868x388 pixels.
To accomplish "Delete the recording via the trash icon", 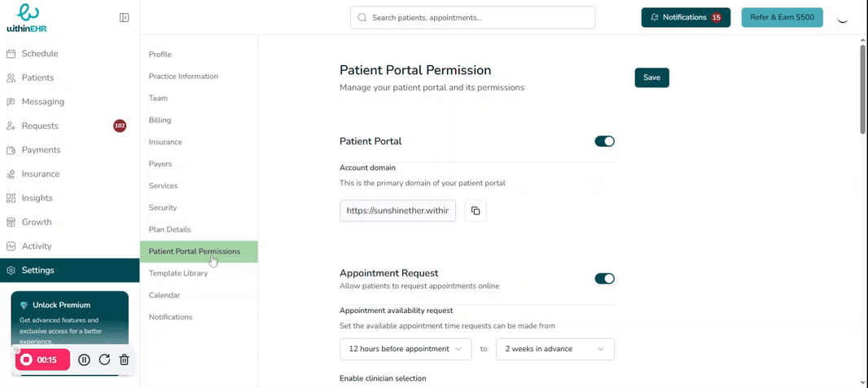I will click(x=124, y=359).
